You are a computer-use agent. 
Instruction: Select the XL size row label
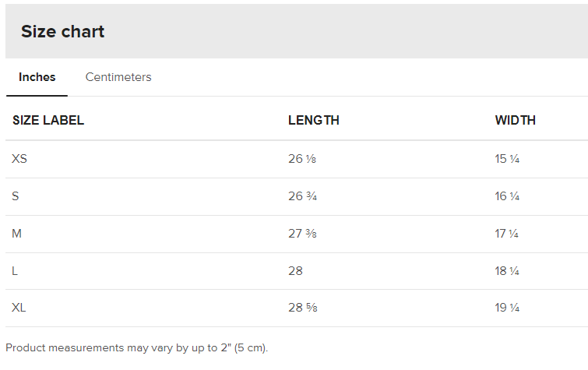tap(19, 308)
